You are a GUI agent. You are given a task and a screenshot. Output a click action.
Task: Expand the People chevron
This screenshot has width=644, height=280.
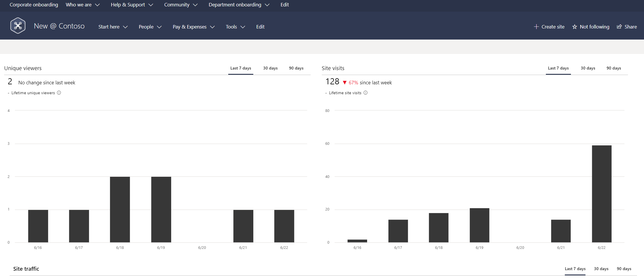tap(159, 27)
